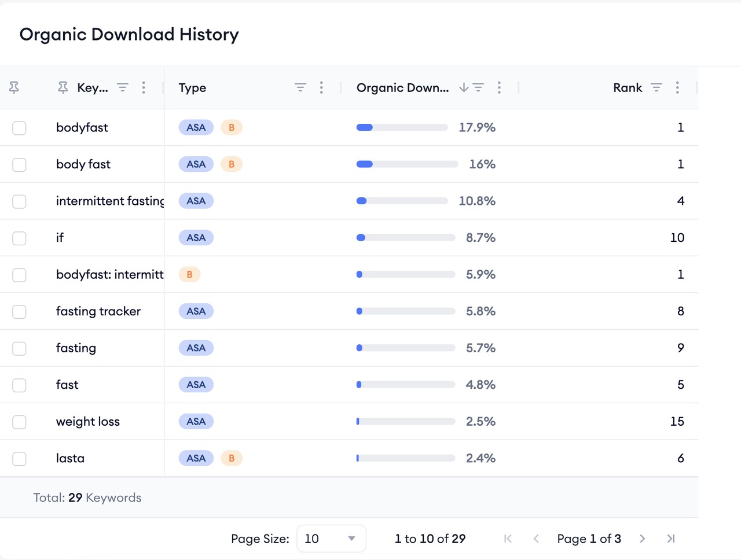Image resolution: width=741 pixels, height=560 pixels.
Task: Click the ASA badge in if row
Action: (196, 238)
